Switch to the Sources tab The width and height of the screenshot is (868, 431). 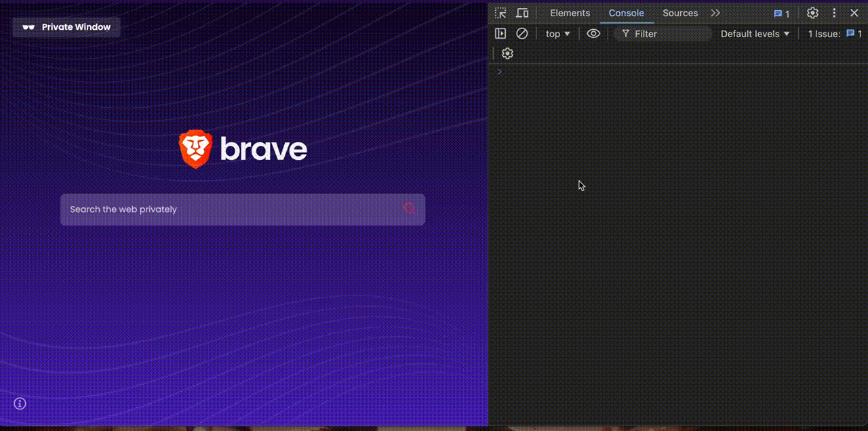[x=680, y=13]
